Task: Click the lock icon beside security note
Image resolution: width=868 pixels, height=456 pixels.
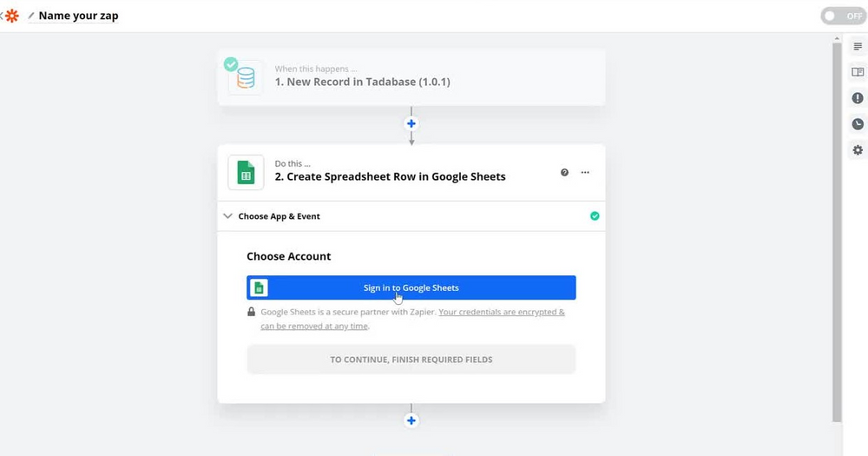Action: [x=252, y=312]
